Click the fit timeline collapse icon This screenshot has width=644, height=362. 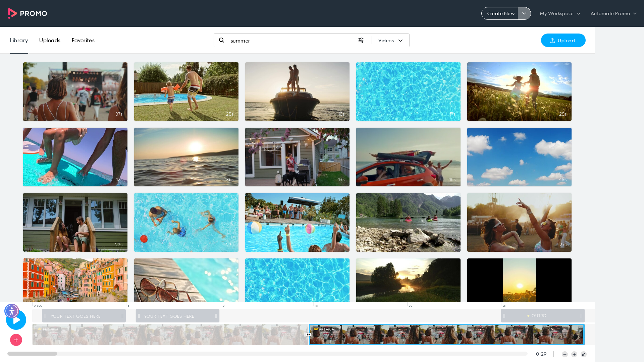click(584, 354)
